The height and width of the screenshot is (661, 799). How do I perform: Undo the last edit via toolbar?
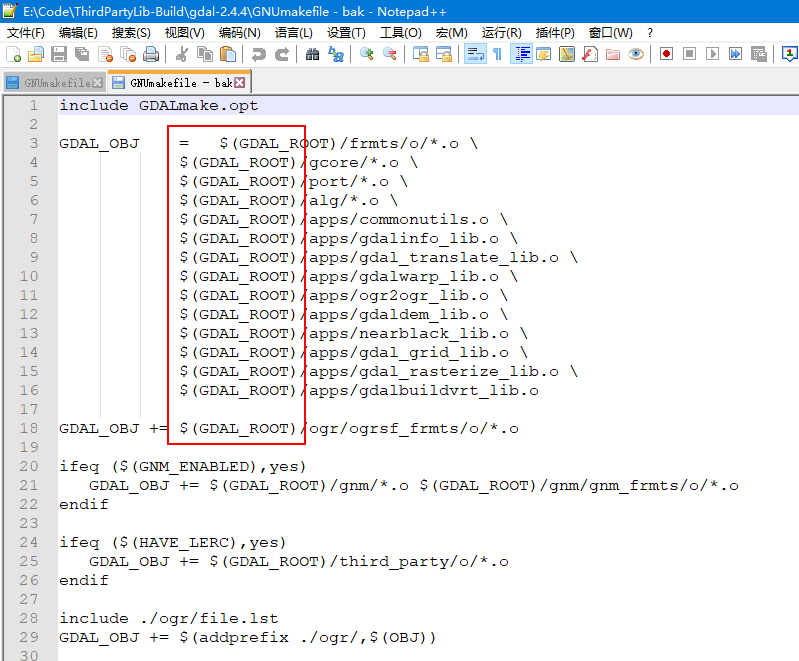coord(258,54)
